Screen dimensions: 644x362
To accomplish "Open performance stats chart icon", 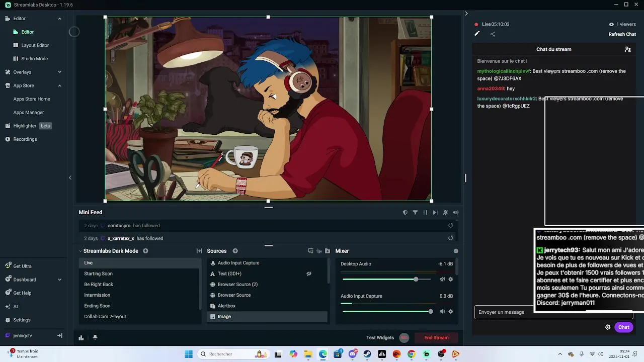I will [81, 338].
